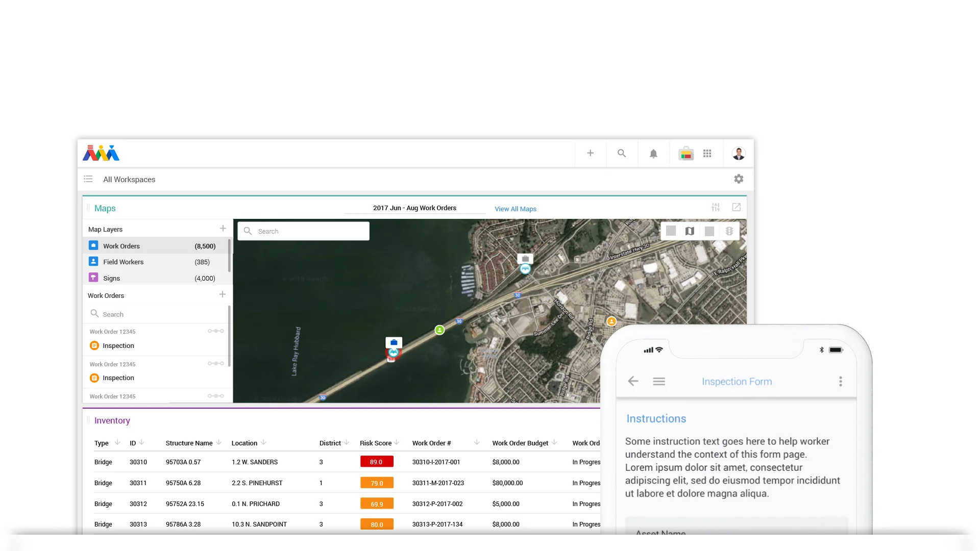
Task: Toggle Work Orders layer icon
Action: point(93,245)
